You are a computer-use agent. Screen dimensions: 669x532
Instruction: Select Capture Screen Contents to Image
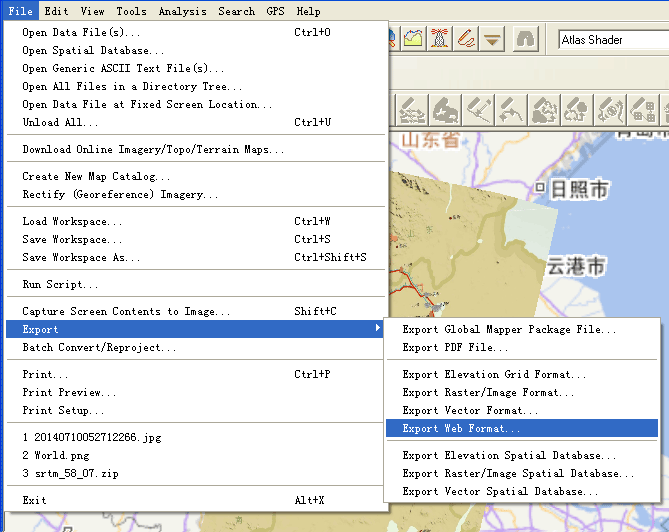point(197,311)
